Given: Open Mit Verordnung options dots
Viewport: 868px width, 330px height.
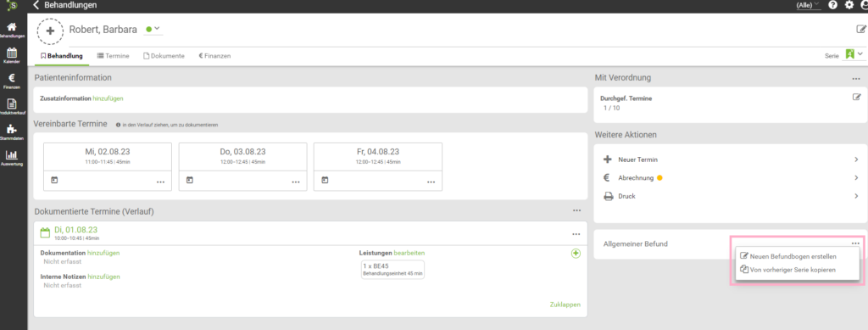Looking at the screenshot, I should pos(856,79).
